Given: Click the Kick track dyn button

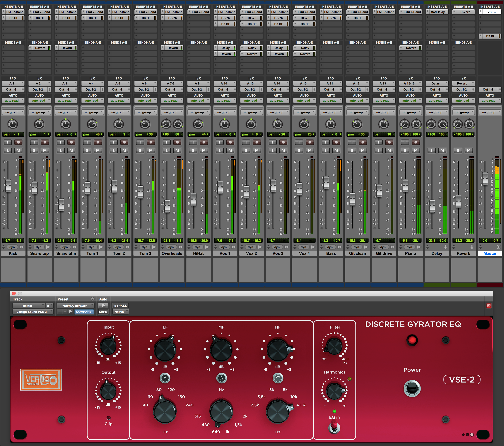Looking at the screenshot, I should pyautogui.click(x=12, y=247).
